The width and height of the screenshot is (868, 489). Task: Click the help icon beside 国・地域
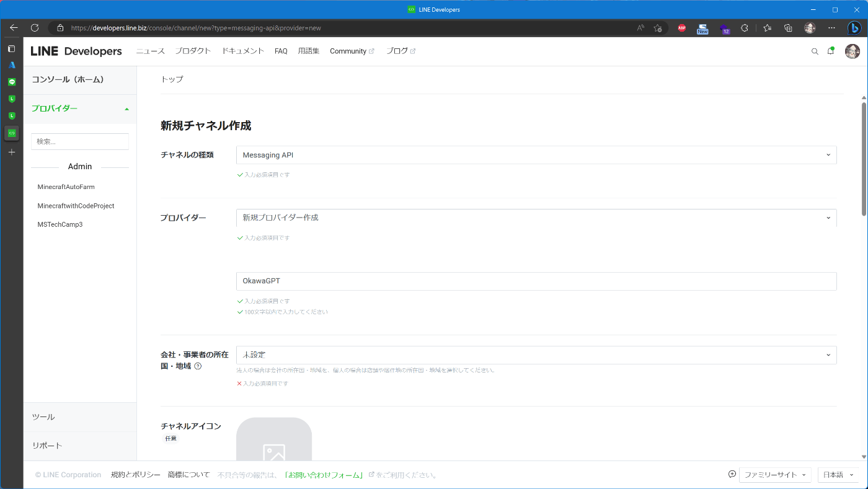[x=198, y=366]
